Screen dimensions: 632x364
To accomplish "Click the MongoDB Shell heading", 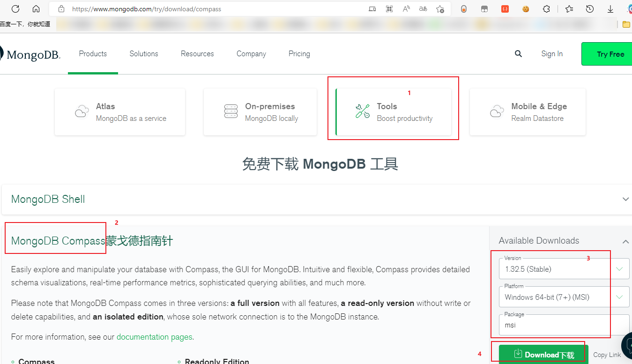I will tap(48, 199).
